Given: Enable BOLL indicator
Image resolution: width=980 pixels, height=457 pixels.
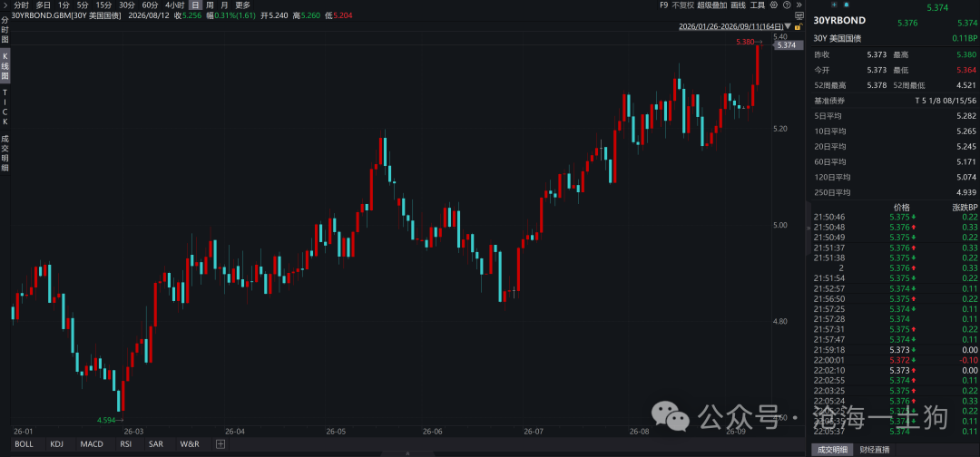Looking at the screenshot, I should (x=24, y=444).
